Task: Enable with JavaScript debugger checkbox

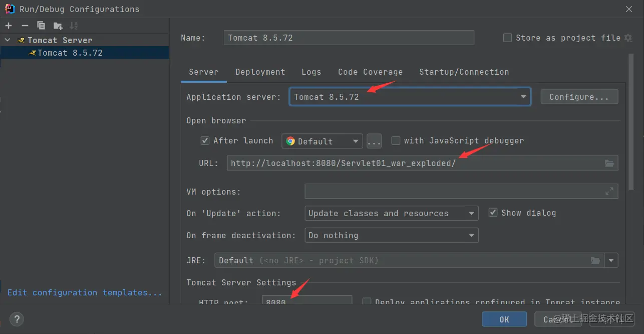Action: tap(396, 140)
